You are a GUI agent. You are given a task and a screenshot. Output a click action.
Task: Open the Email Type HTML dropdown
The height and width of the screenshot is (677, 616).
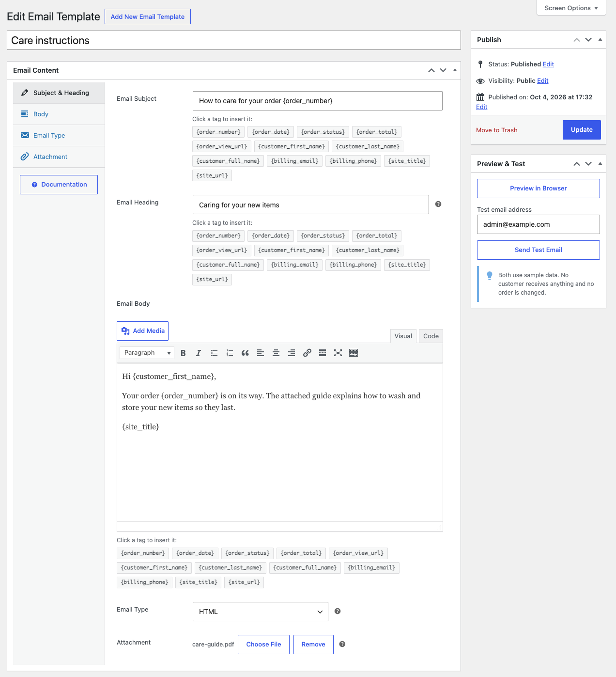pos(261,612)
